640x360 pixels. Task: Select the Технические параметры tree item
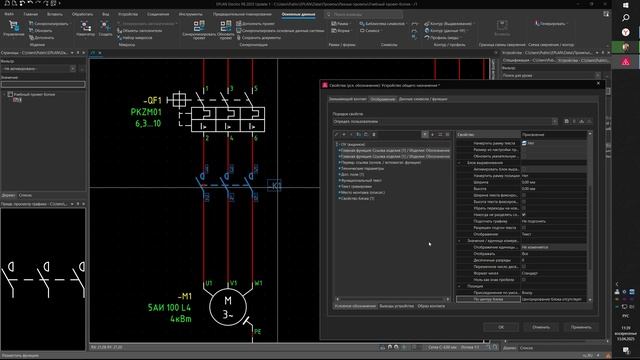[362, 168]
